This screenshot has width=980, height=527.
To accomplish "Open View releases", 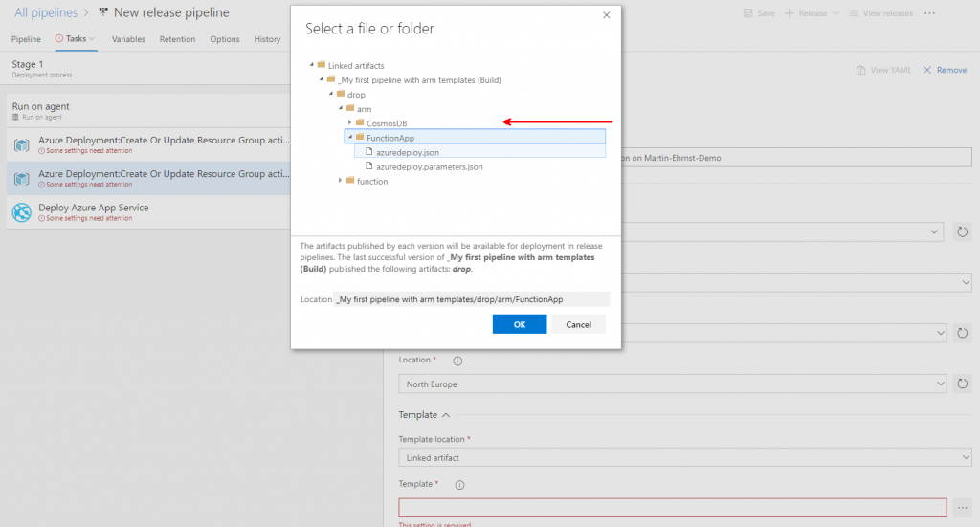I will (x=880, y=13).
